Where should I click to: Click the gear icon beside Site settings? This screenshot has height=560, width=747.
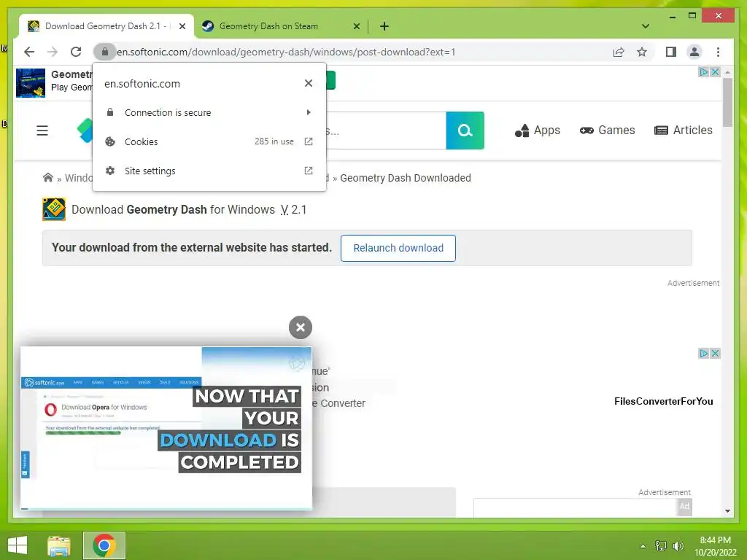(110, 171)
